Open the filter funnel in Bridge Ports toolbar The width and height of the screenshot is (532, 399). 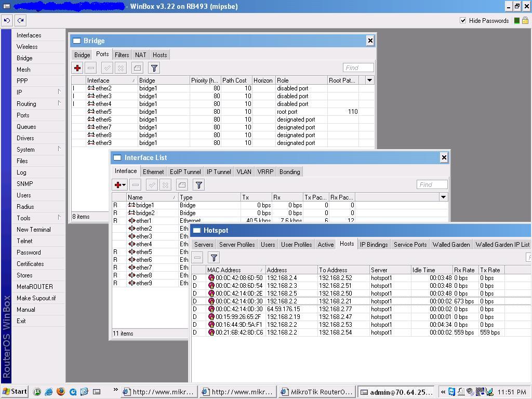pyautogui.click(x=153, y=68)
